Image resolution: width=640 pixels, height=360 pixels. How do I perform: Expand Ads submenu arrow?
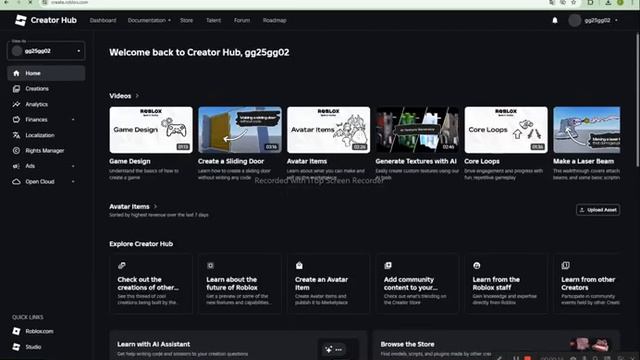click(x=73, y=166)
